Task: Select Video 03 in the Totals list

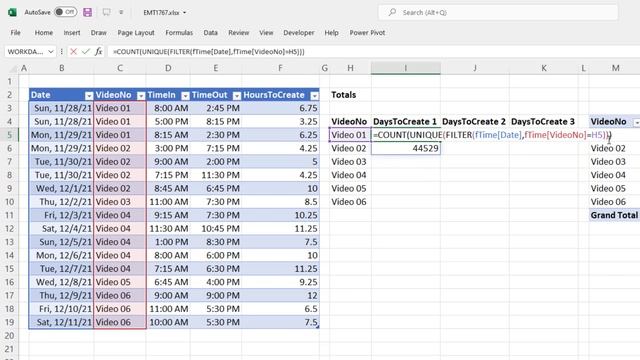Action: click(x=350, y=162)
